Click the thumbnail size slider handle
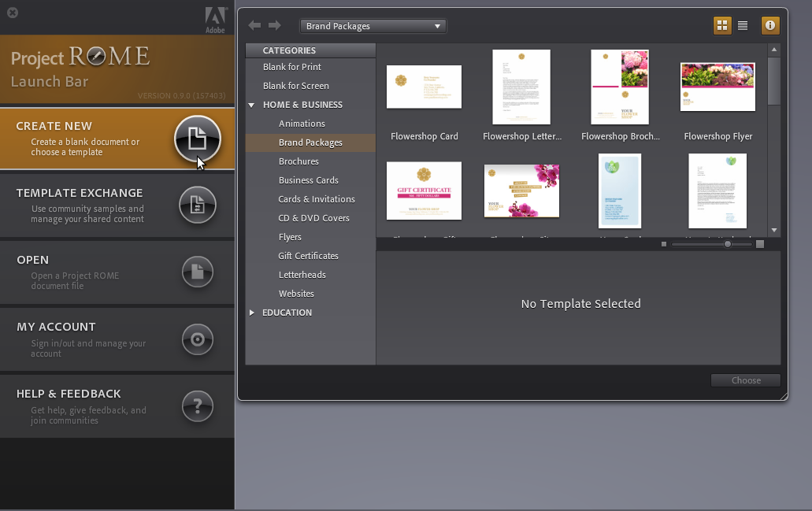812x511 pixels. [728, 244]
